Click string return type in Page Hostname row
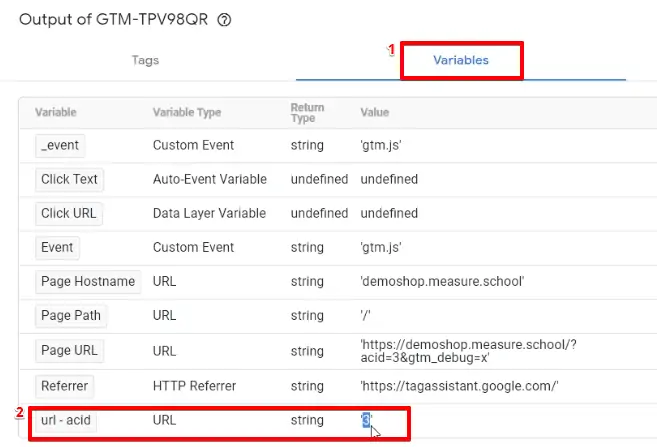This screenshot has height=447, width=657. pos(307,282)
